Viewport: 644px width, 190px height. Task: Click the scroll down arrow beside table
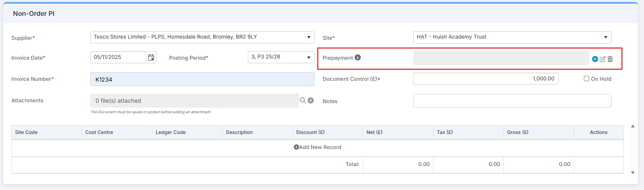click(633, 173)
